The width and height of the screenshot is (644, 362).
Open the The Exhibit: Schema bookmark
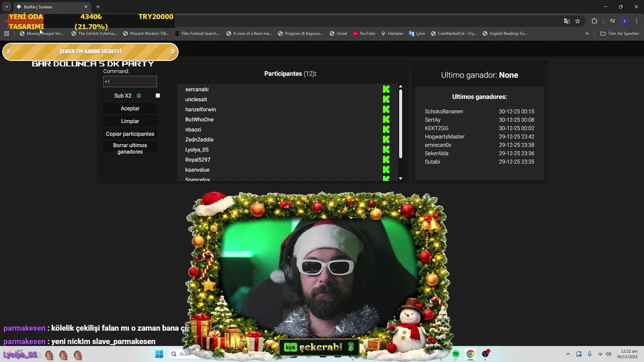(x=94, y=34)
